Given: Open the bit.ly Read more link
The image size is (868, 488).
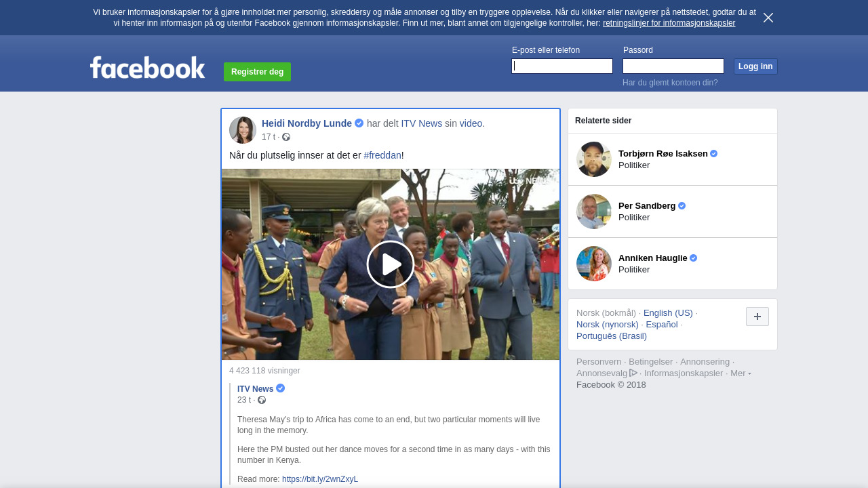Looking at the screenshot, I should point(320,479).
